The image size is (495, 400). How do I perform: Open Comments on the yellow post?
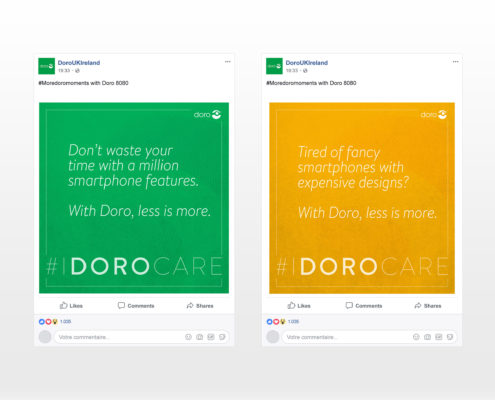coord(364,306)
